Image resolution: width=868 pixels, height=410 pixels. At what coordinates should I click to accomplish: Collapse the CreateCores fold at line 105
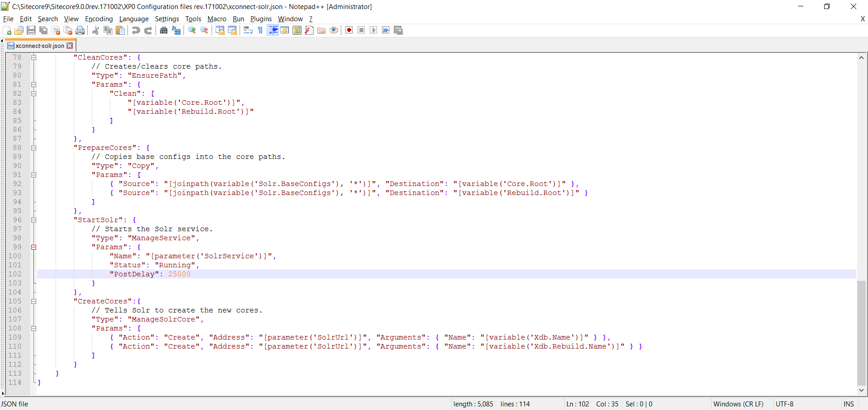coord(33,301)
